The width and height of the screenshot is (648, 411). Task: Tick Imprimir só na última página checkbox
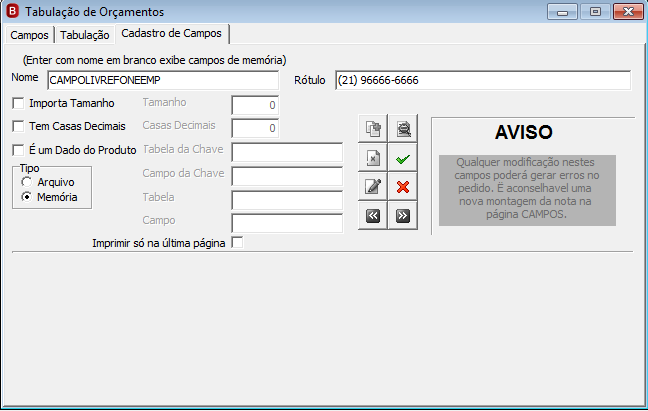tap(237, 242)
